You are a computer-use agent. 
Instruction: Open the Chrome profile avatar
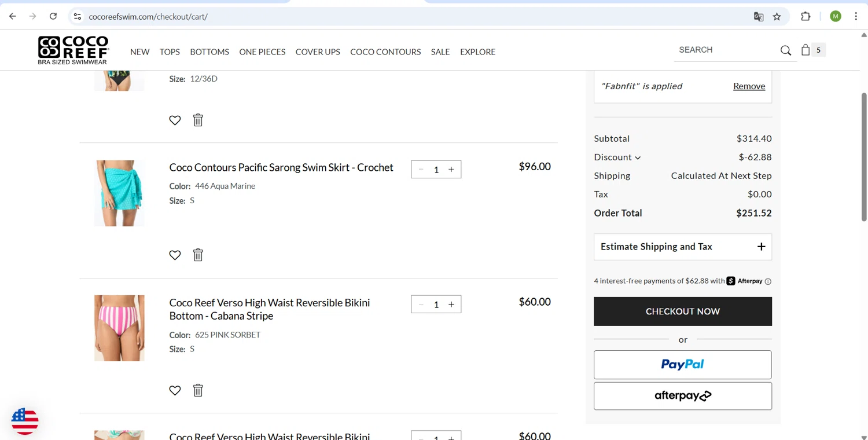click(x=836, y=16)
